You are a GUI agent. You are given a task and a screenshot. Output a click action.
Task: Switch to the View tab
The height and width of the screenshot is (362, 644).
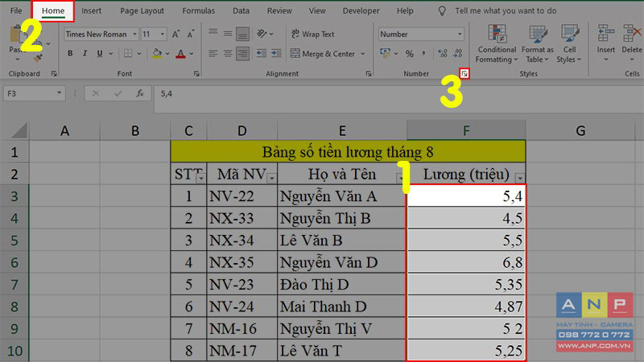point(317,10)
